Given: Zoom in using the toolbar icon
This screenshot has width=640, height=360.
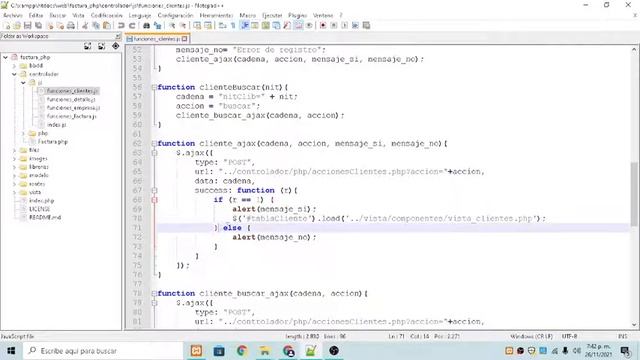Looking at the screenshot, I should [172, 26].
